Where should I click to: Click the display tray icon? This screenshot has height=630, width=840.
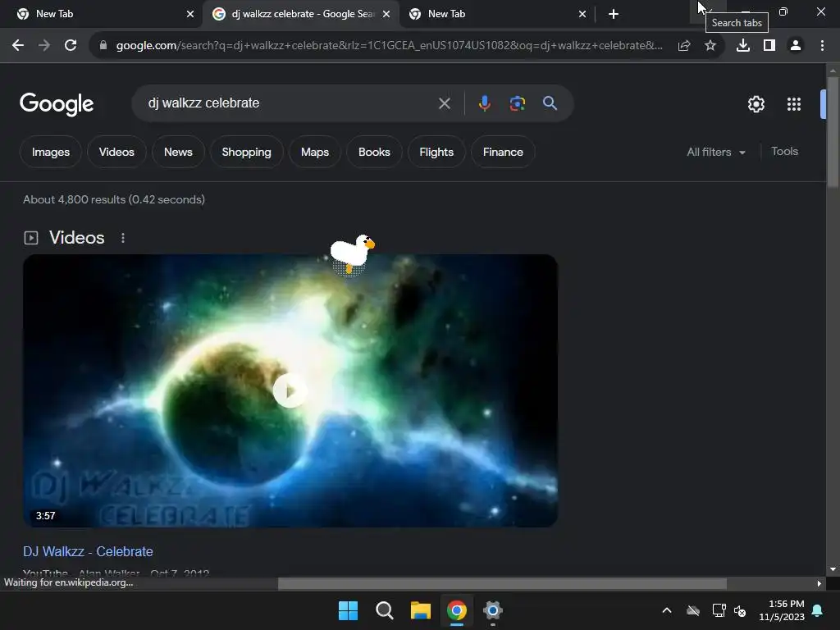719,610
